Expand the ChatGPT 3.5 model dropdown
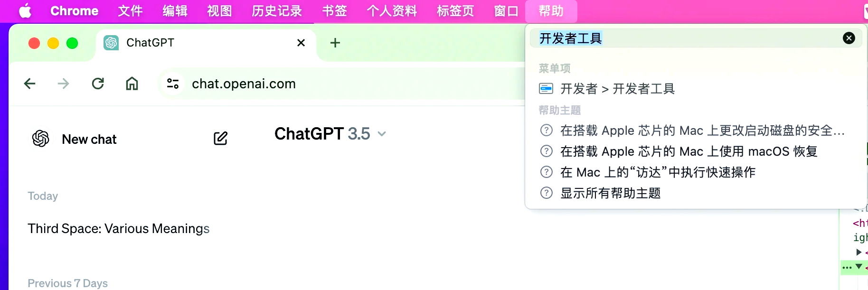 coord(330,134)
